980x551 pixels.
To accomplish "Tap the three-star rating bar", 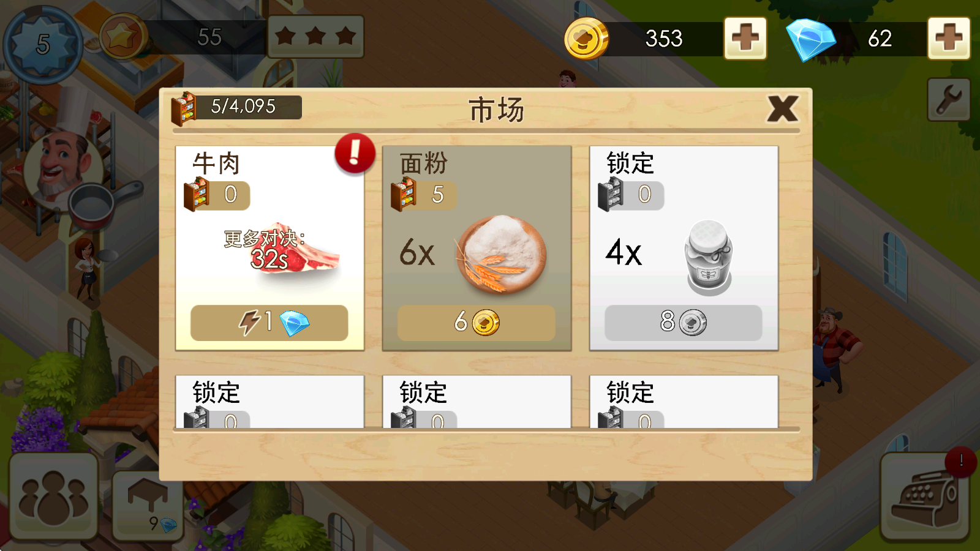I will point(315,37).
